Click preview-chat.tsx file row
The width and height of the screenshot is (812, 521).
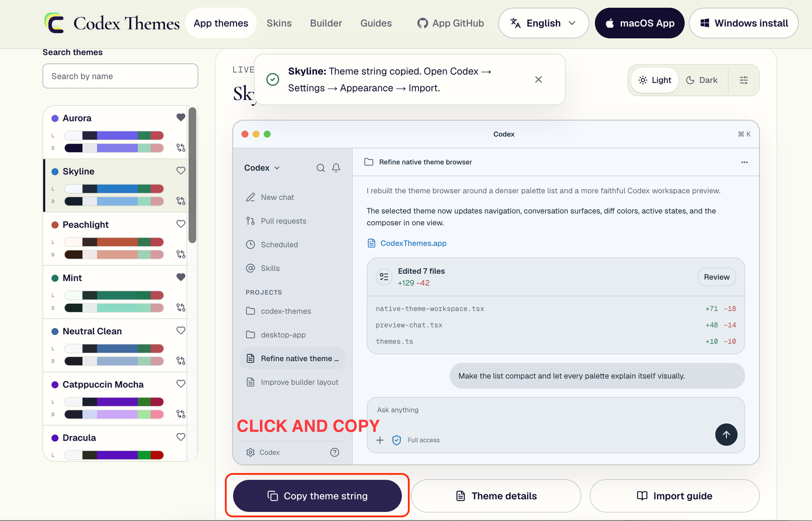coord(556,325)
